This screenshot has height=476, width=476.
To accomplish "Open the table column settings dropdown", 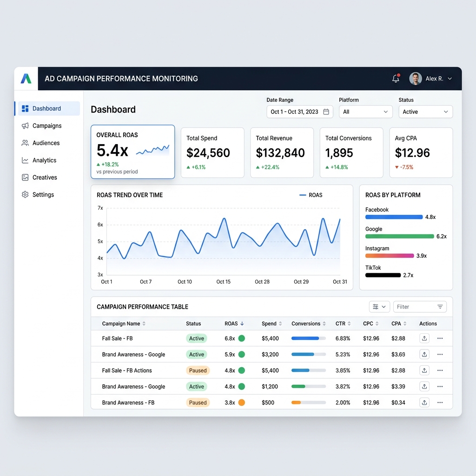I will pos(379,307).
